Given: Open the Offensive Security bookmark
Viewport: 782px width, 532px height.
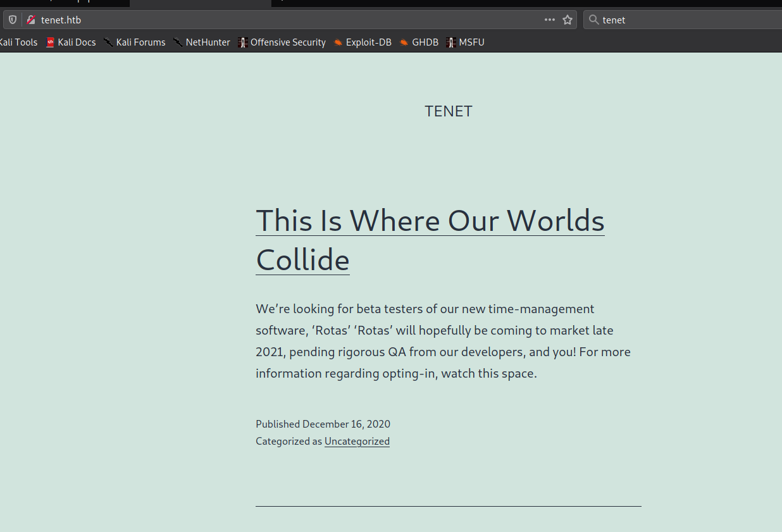Looking at the screenshot, I should [288, 42].
